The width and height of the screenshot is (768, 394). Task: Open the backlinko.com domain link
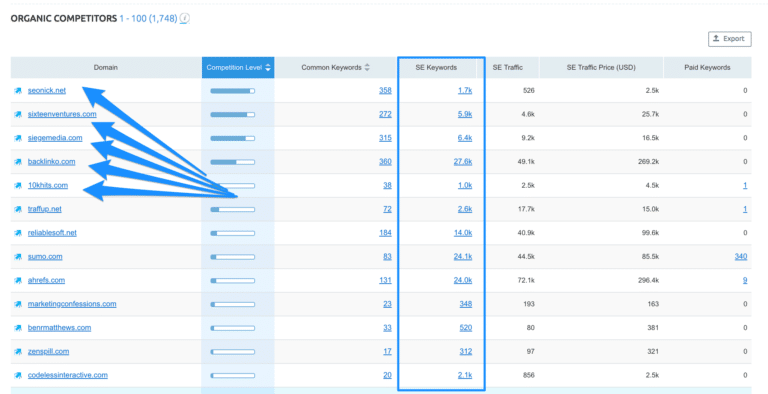pyautogui.click(x=51, y=162)
